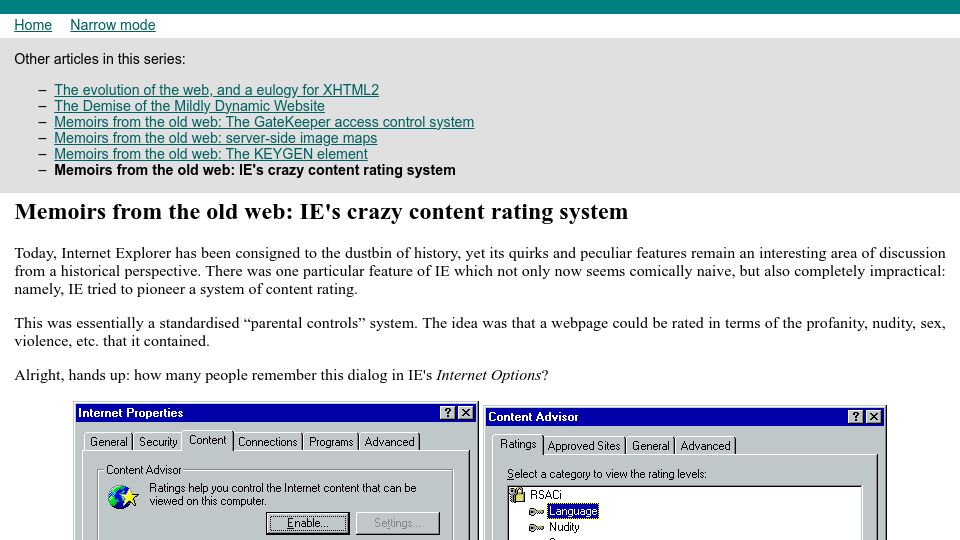
Task: Open the Home link
Action: click(x=33, y=25)
